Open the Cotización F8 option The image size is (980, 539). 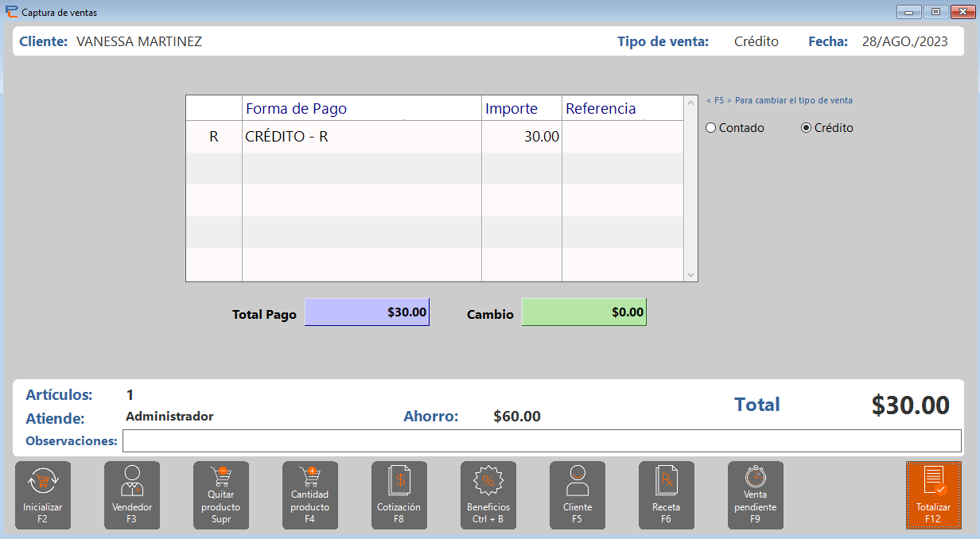click(x=399, y=495)
